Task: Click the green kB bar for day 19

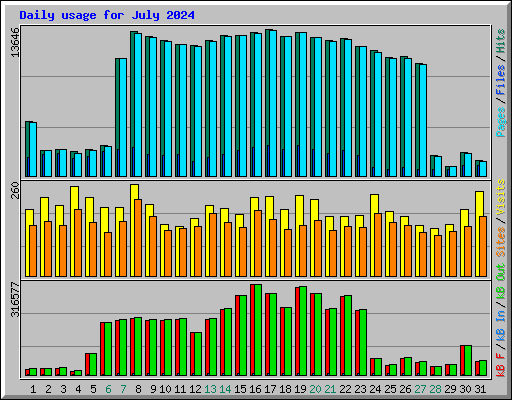Action: 303,331
